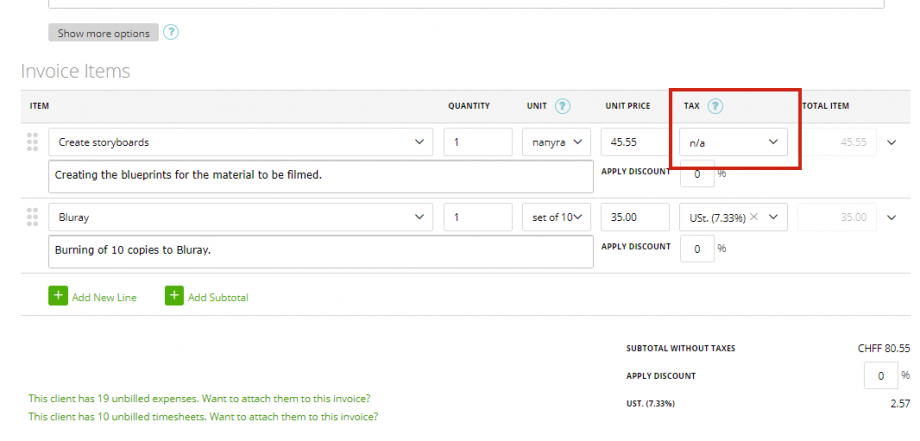Screen dimensions: 920x441
Task: Open the USt. (7.33%) tax dropdown
Action: click(x=773, y=217)
